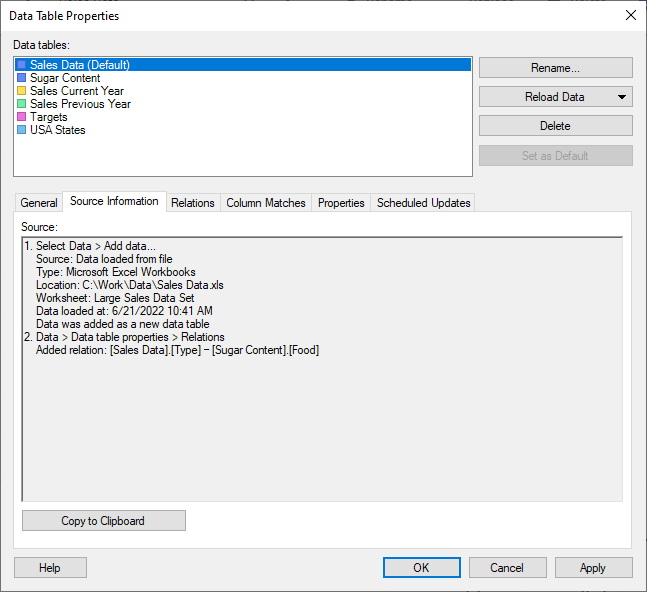Click the 'Type: Microsoft Excel Workbooks' line
This screenshot has width=647, height=592.
pyautogui.click(x=116, y=272)
